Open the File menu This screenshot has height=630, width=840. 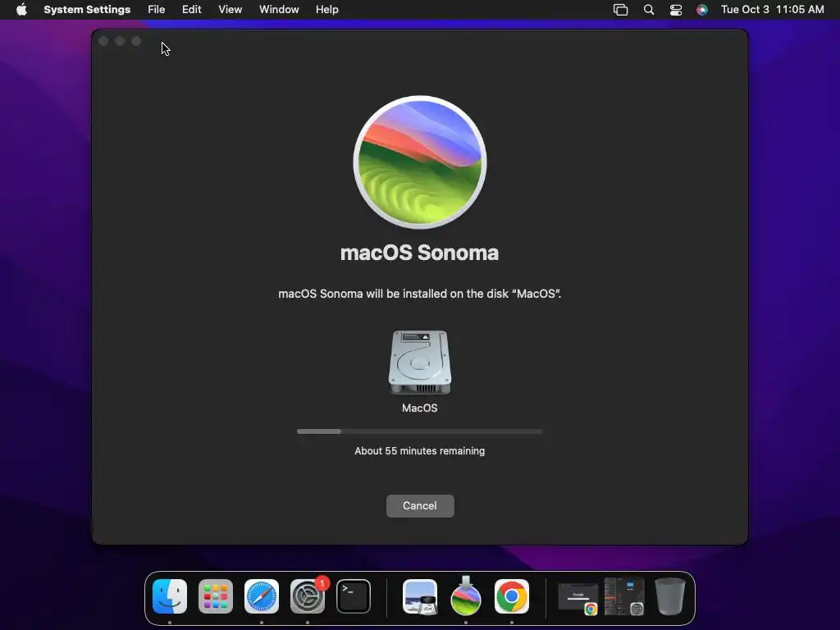(157, 10)
